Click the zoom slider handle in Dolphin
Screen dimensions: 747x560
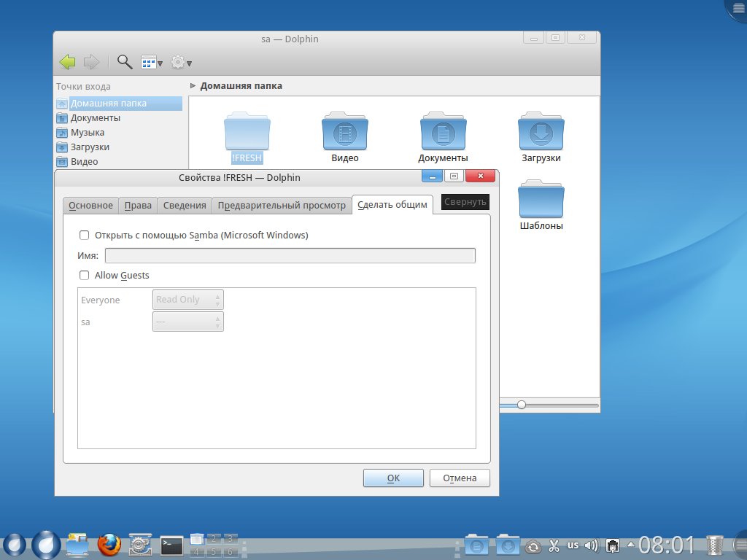click(x=521, y=405)
